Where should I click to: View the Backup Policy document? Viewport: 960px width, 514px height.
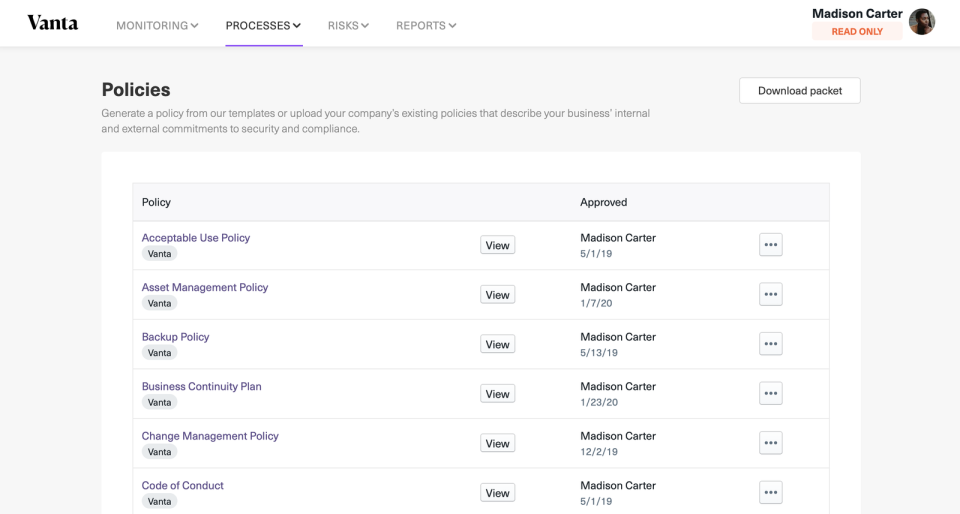click(497, 345)
